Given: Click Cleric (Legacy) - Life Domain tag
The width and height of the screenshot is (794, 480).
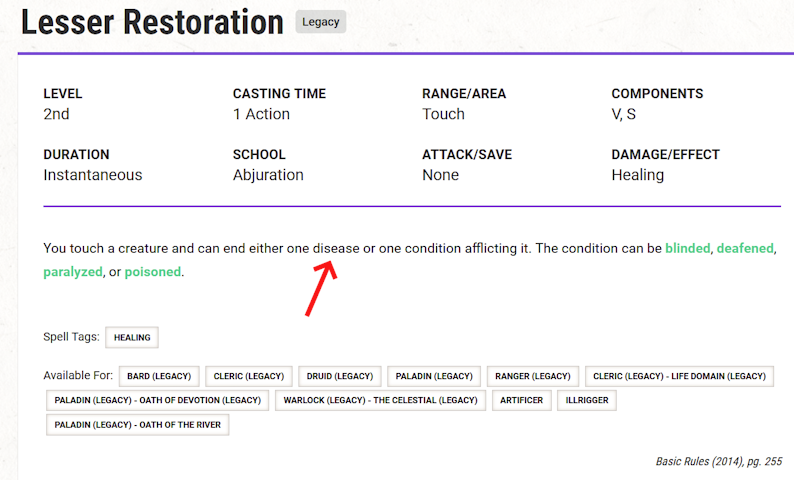Looking at the screenshot, I should tap(680, 376).
